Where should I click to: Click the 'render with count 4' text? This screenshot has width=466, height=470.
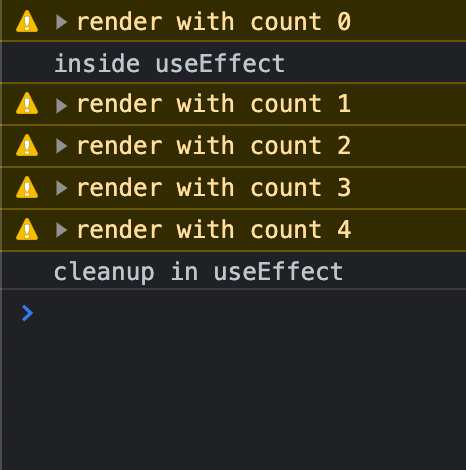[214, 230]
